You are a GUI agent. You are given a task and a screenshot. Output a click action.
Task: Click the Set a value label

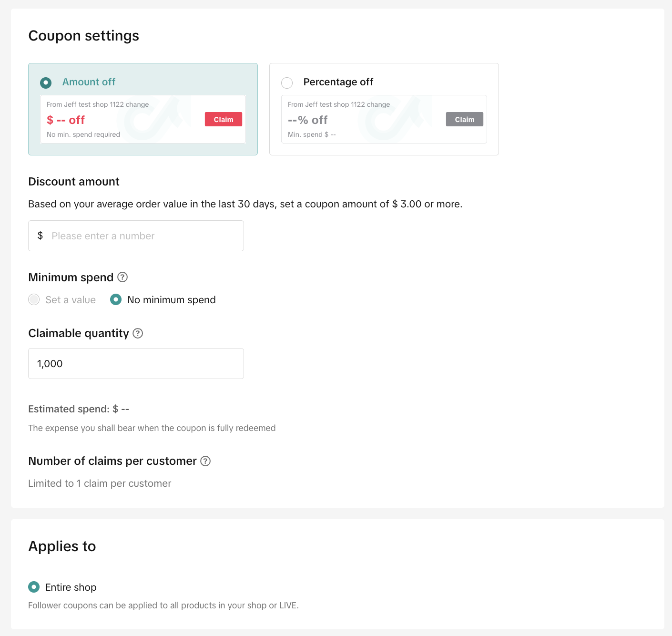pyautogui.click(x=71, y=300)
